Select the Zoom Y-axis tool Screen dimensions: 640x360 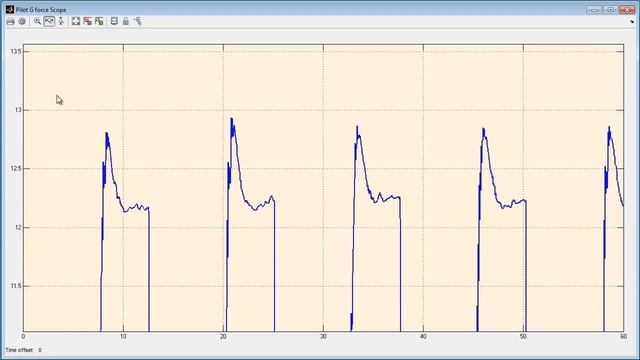(61, 21)
